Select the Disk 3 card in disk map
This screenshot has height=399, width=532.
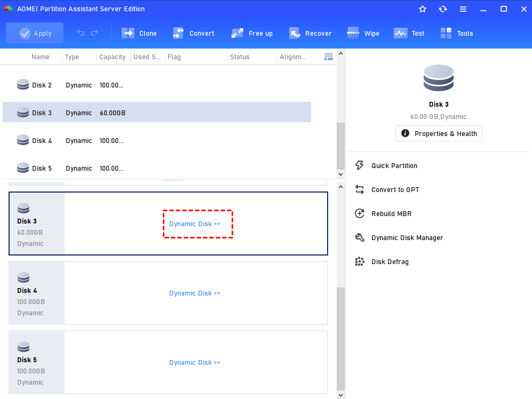[168, 224]
